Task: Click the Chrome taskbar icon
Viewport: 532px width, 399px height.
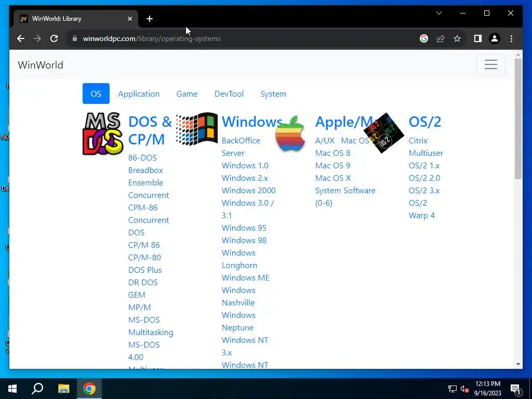Action: [x=89, y=389]
